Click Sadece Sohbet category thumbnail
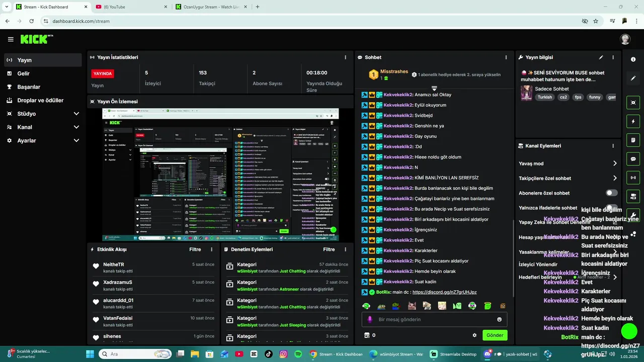The image size is (644, 362). click(x=526, y=93)
